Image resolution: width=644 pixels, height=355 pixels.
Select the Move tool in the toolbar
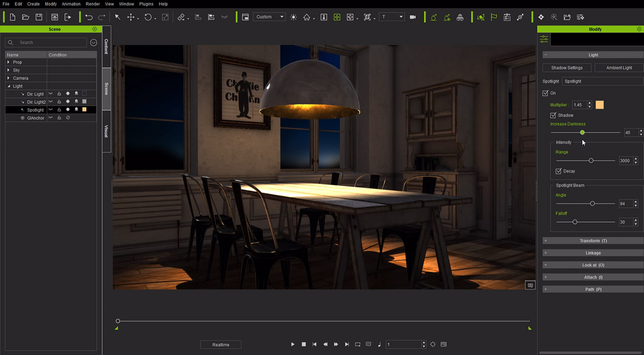click(x=131, y=17)
